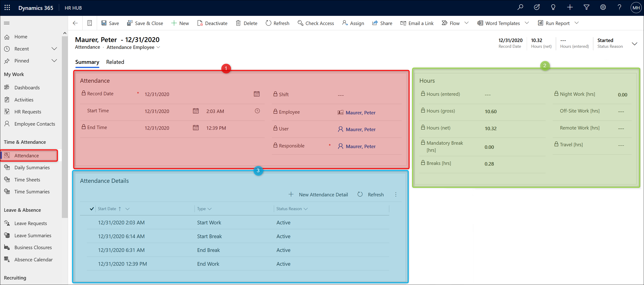Open the Start Break detail row
This screenshot has height=285, width=644.
pyautogui.click(x=209, y=236)
